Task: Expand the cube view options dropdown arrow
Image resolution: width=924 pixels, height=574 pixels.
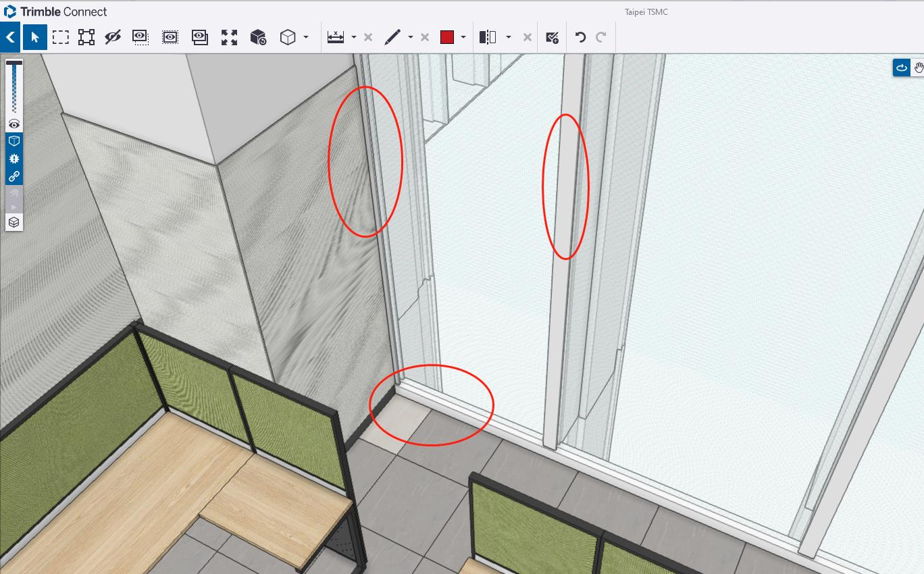Action: (306, 38)
